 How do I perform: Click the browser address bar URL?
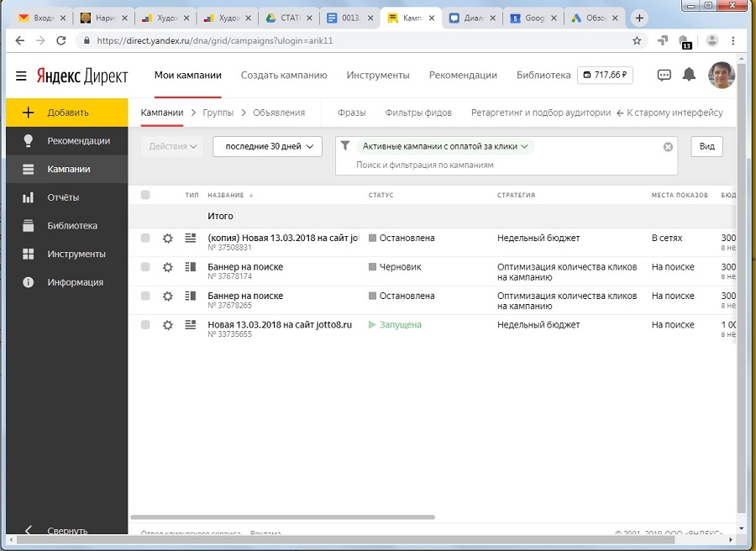tap(214, 41)
